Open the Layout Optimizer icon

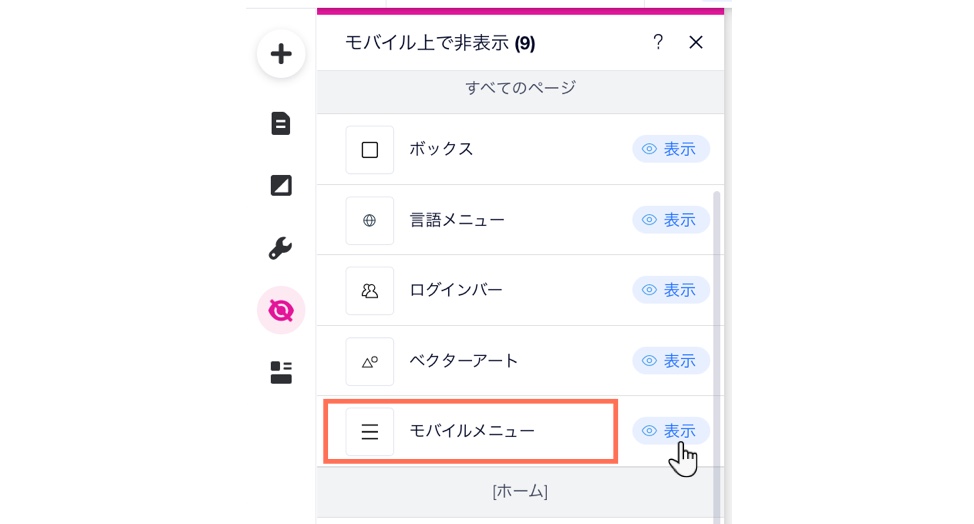[281, 373]
